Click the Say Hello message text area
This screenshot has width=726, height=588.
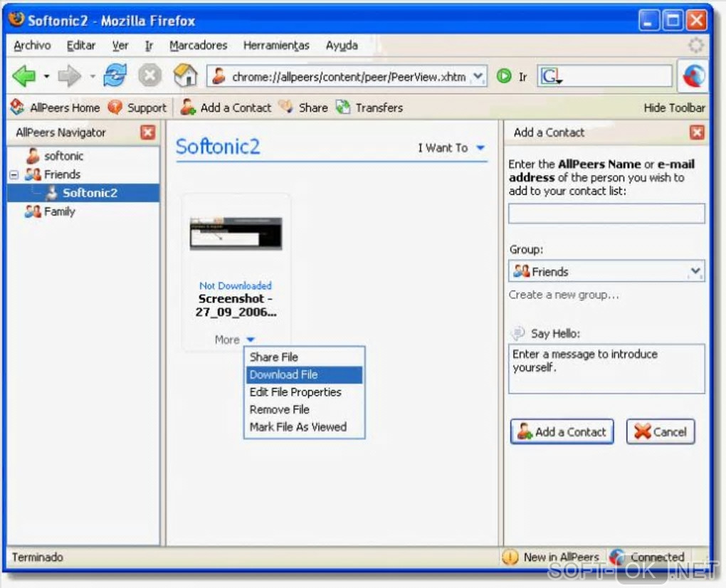tap(606, 369)
